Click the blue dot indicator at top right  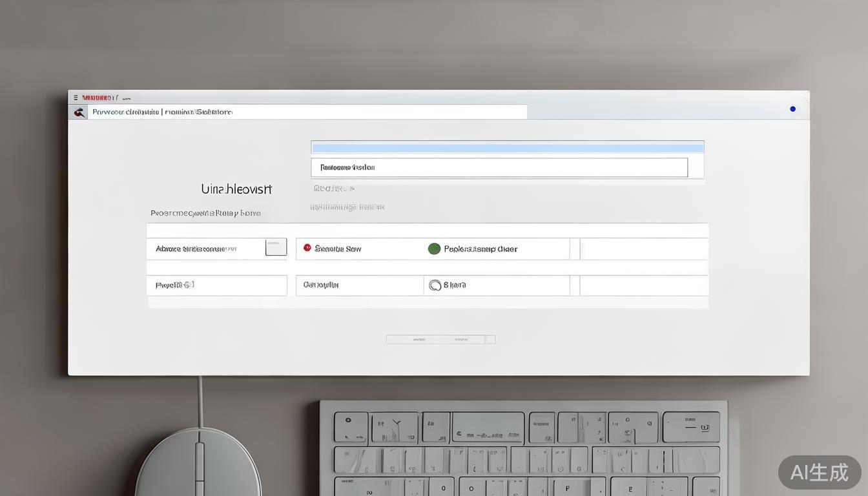[792, 109]
